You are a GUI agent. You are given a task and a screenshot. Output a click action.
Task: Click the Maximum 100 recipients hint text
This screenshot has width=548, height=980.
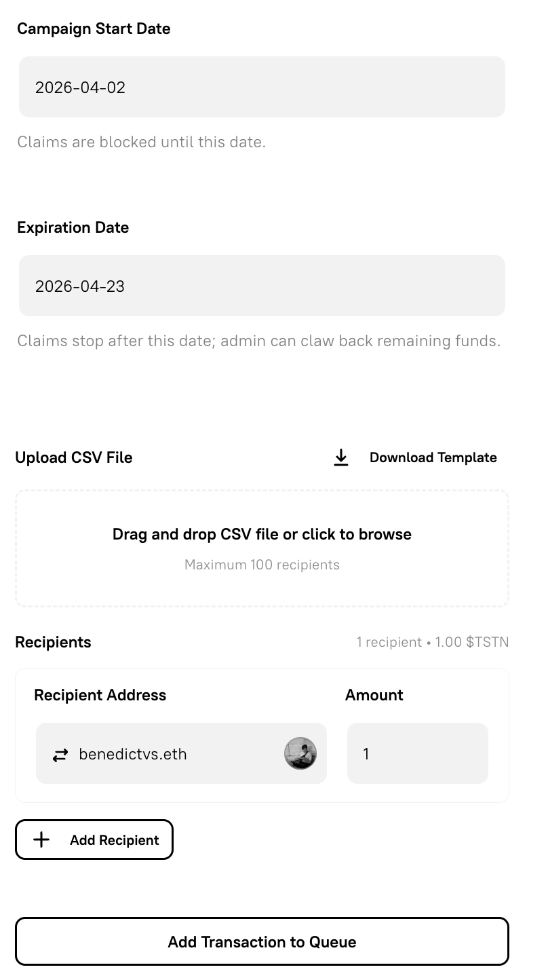tap(262, 564)
